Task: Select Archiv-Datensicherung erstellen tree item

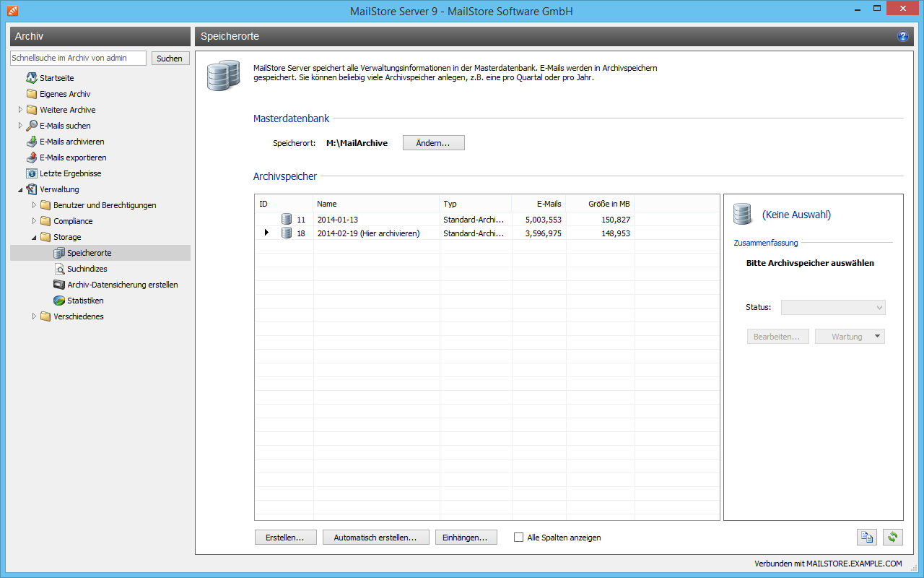Action: click(x=123, y=285)
